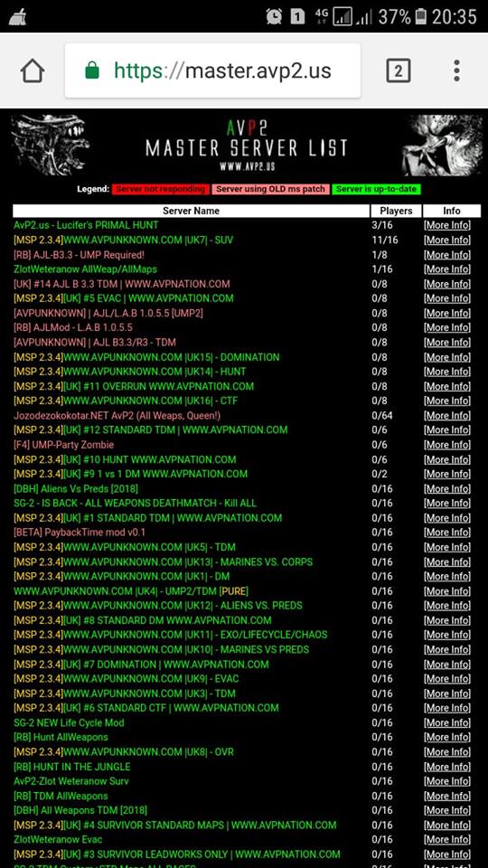Image resolution: width=488 pixels, height=868 pixels.
Task: Click the red Server not responding legend
Action: click(161, 189)
